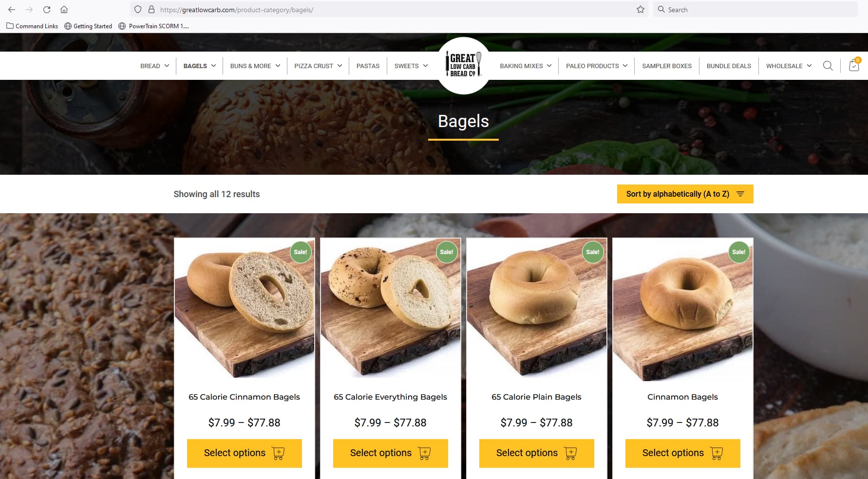Go to Bundle Deals page
Screen dimensions: 868x479
[x=729, y=66]
